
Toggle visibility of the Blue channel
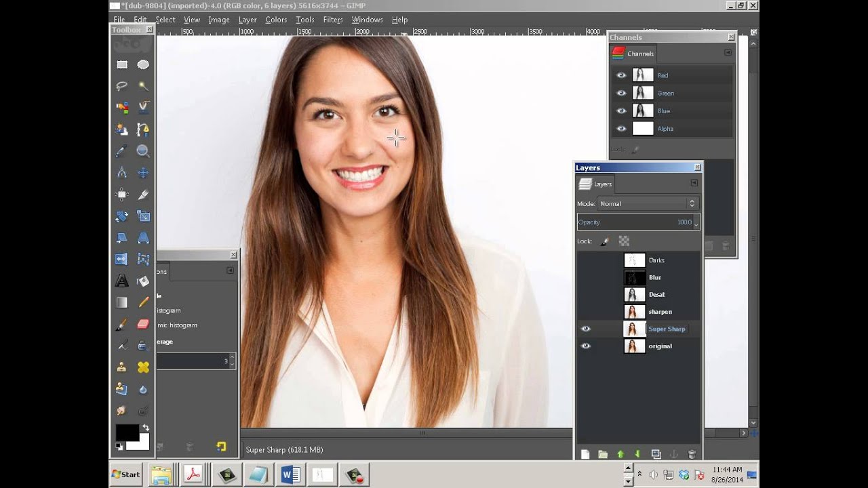click(x=621, y=110)
